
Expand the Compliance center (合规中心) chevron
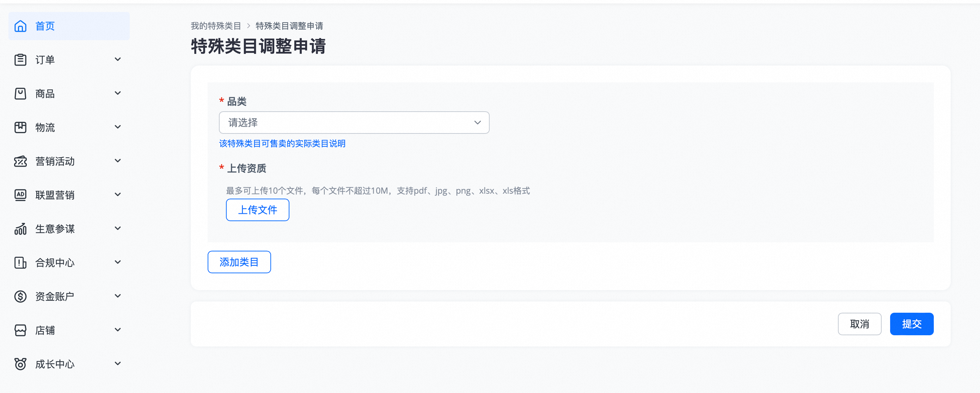coord(117,262)
